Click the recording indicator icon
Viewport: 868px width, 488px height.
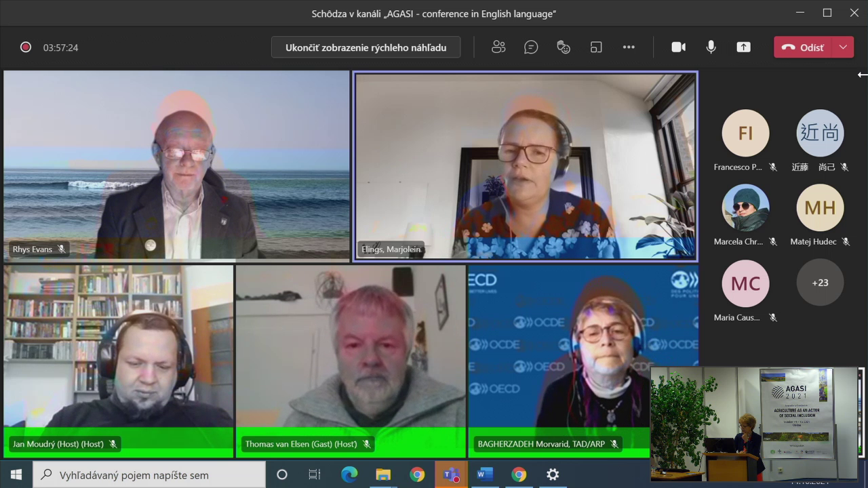point(26,47)
